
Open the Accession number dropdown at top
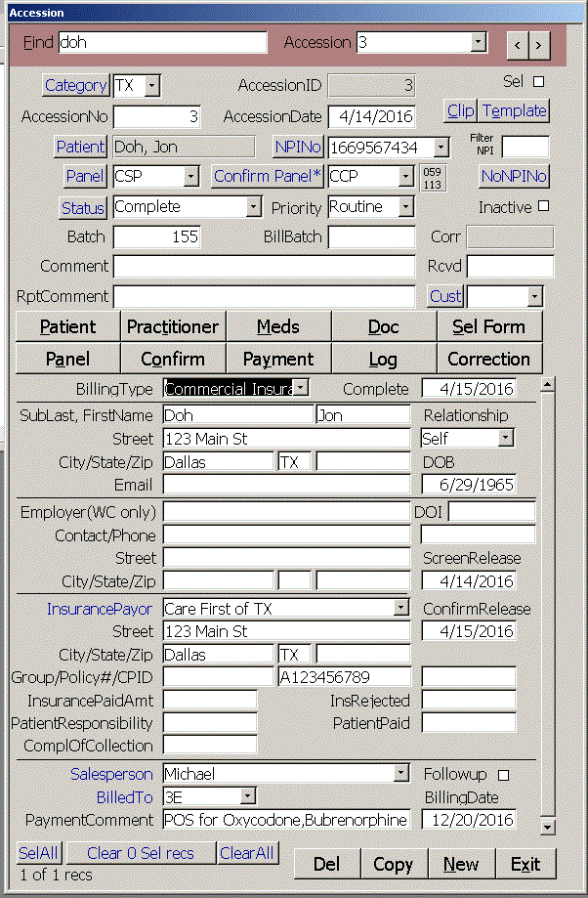pos(478,42)
